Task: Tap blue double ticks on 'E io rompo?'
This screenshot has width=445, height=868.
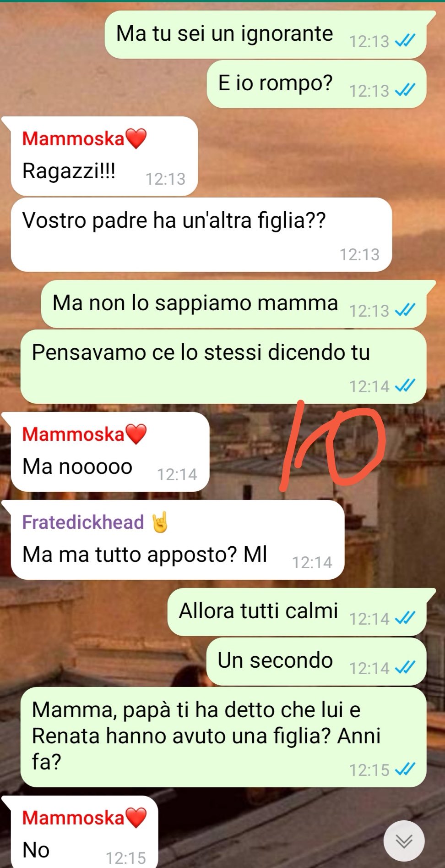Action: pos(405,91)
